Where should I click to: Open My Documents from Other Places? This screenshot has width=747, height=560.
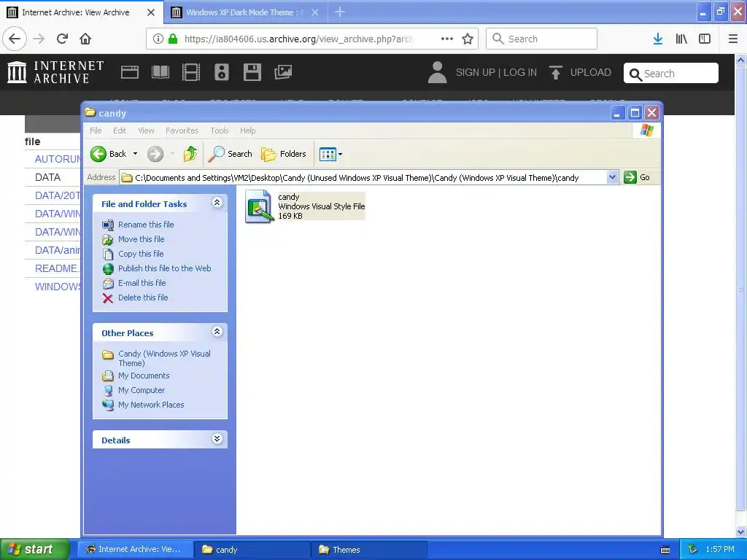point(144,376)
